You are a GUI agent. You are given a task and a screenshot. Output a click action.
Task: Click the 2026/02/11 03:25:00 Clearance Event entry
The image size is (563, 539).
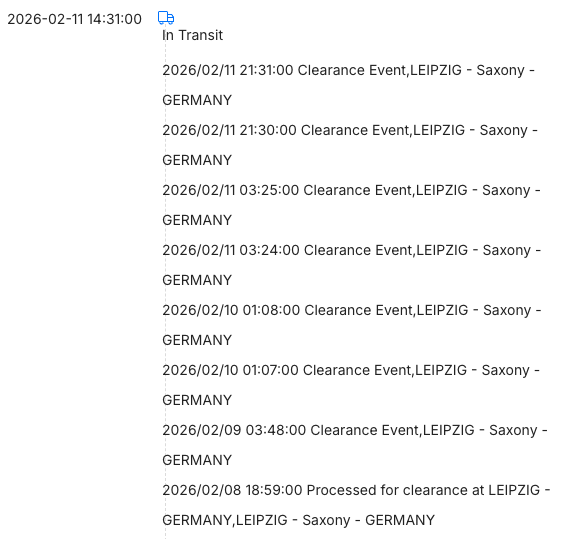tap(351, 205)
